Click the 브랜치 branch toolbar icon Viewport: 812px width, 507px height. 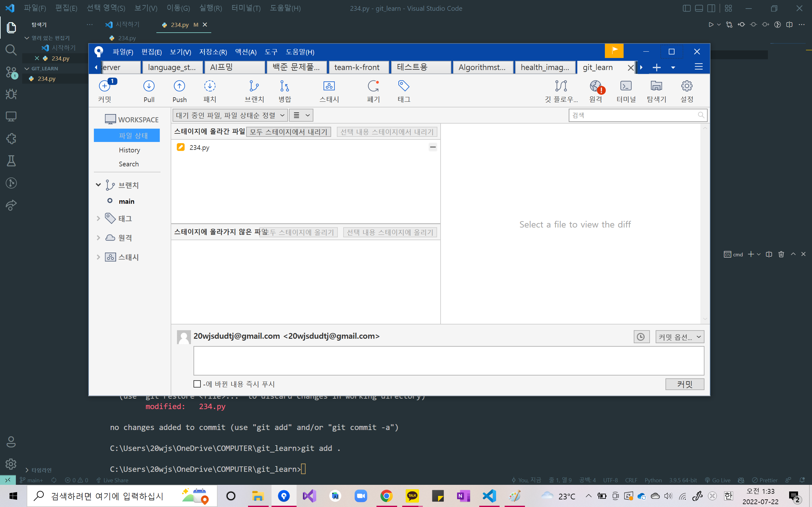pos(254,87)
